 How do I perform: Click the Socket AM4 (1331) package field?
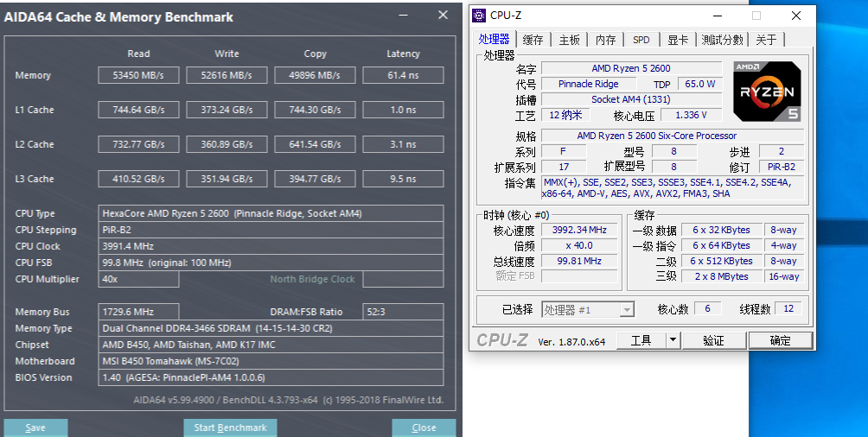tap(632, 99)
